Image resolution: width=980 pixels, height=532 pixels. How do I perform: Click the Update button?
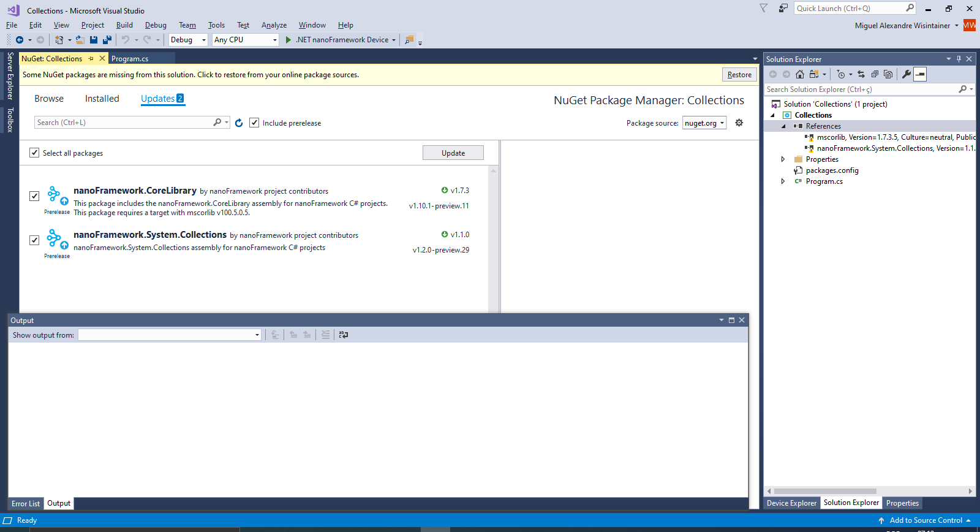[453, 153]
